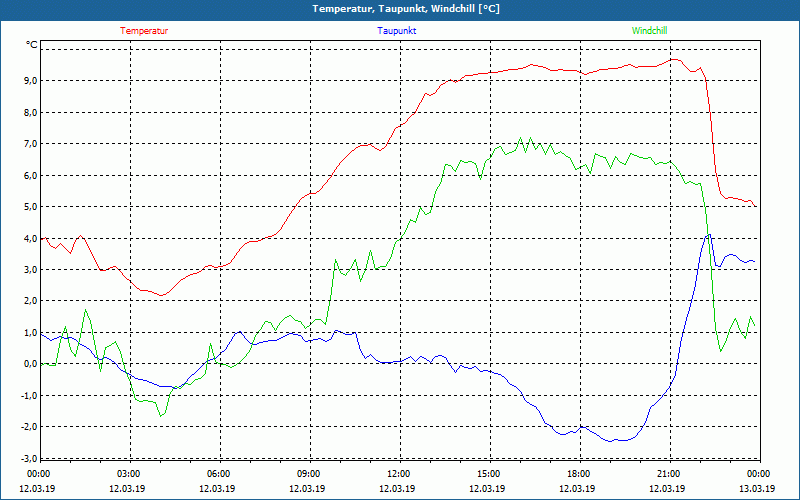Click the 8,0 y-axis value
Viewport: 800px width, 500px height.
tap(30, 112)
